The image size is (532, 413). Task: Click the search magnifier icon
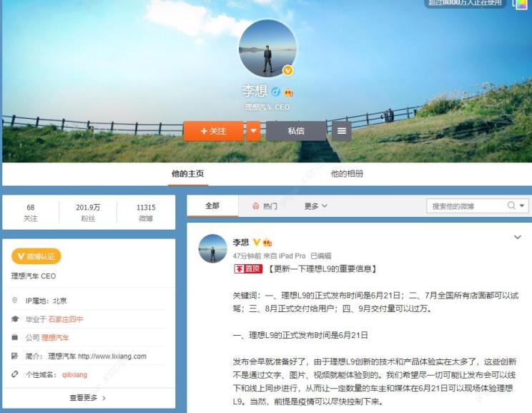[x=512, y=206]
